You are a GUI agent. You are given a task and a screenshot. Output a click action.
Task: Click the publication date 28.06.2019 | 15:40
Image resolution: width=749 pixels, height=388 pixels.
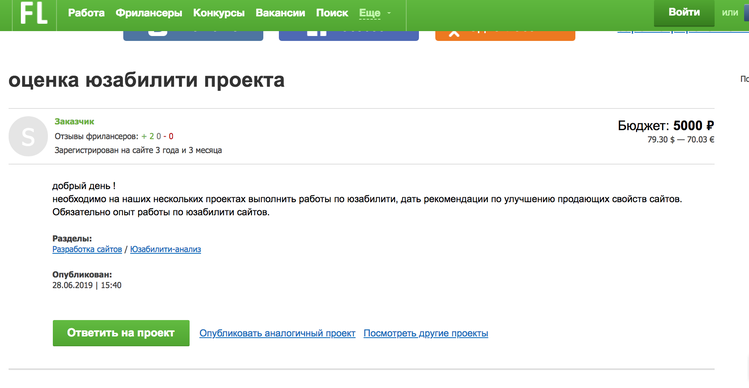click(86, 285)
